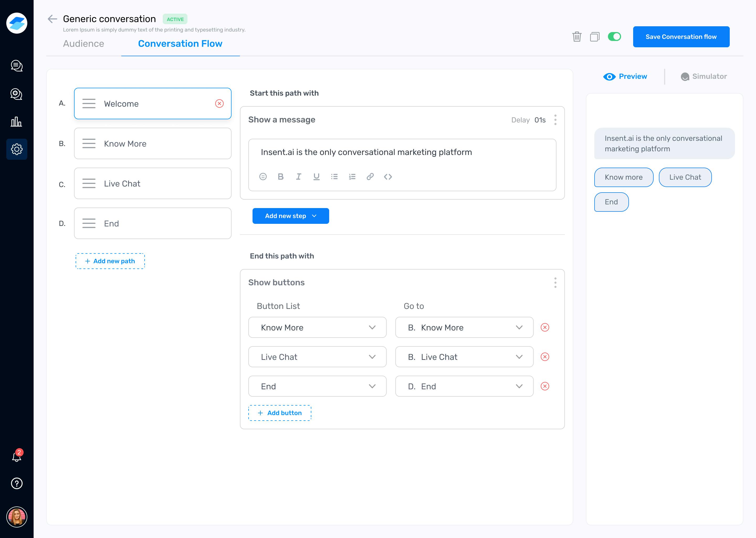Image resolution: width=756 pixels, height=538 pixels.
Task: Click the duplicate/copy icon next to the trash
Action: click(x=595, y=37)
